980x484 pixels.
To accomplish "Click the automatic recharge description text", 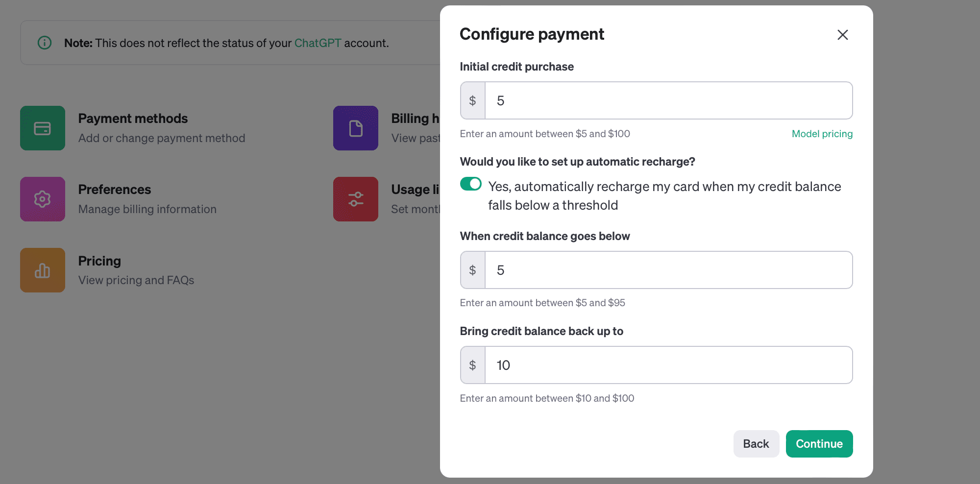I will click(x=664, y=196).
